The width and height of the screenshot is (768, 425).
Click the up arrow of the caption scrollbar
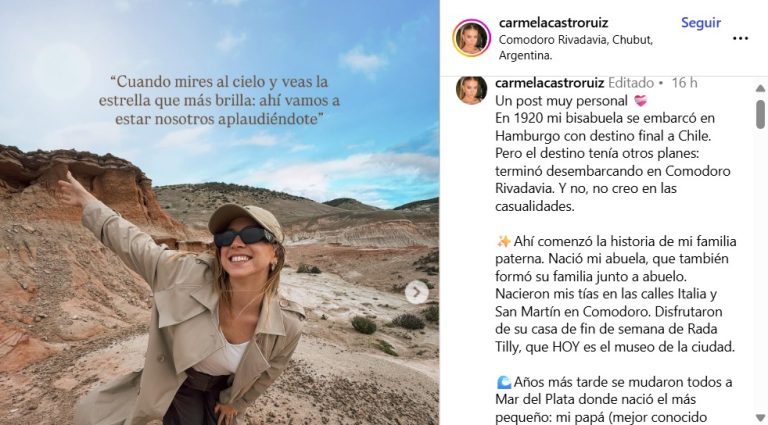pyautogui.click(x=760, y=89)
